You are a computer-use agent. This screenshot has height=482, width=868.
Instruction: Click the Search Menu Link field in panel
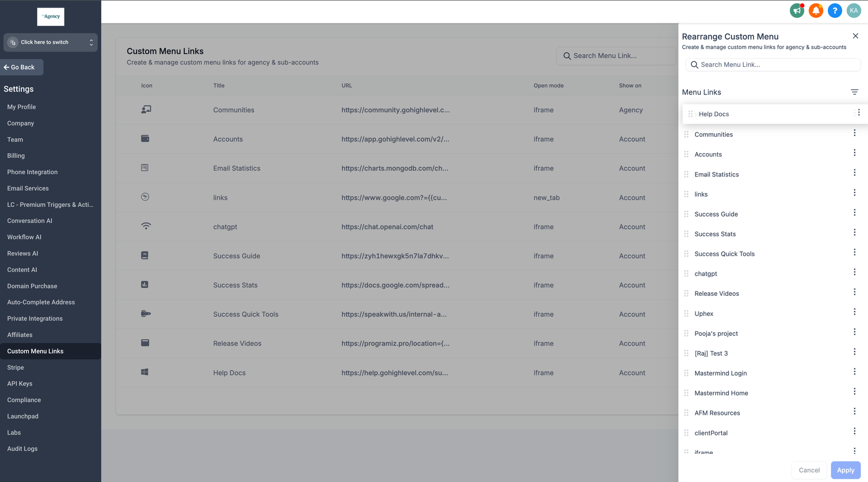point(773,65)
